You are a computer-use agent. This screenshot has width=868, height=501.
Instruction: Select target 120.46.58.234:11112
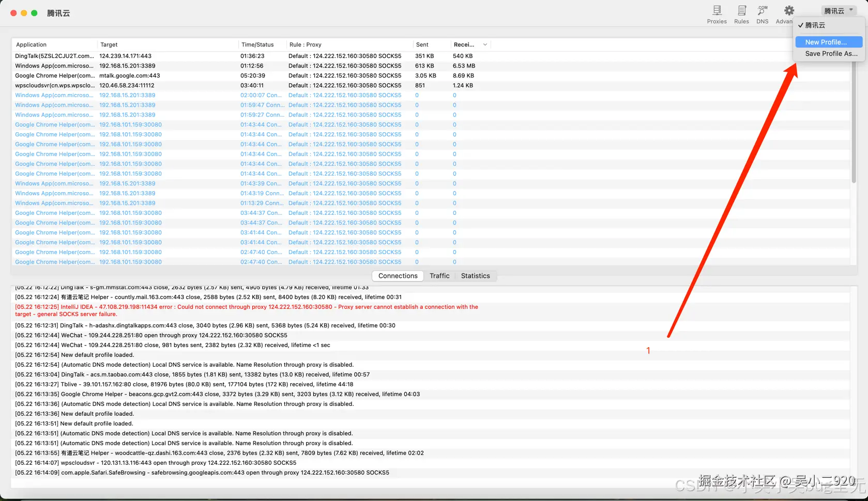point(127,85)
